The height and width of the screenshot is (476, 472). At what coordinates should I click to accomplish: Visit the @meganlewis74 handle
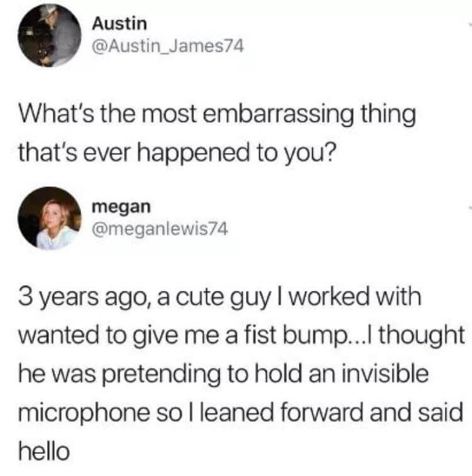click(x=160, y=229)
